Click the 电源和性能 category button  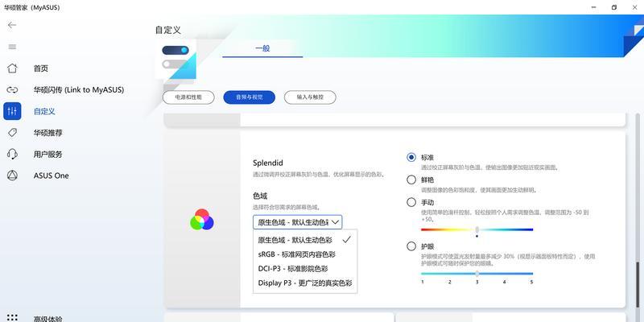coord(188,97)
